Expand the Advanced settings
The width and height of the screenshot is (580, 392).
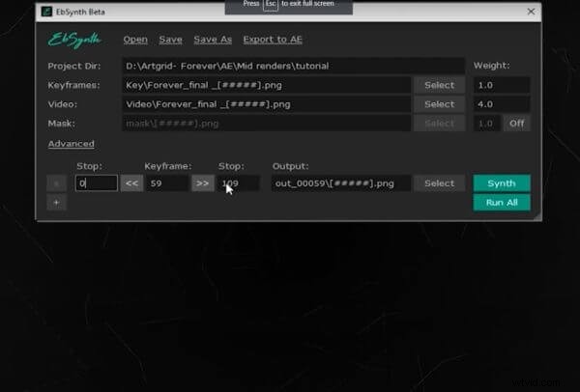coord(71,144)
